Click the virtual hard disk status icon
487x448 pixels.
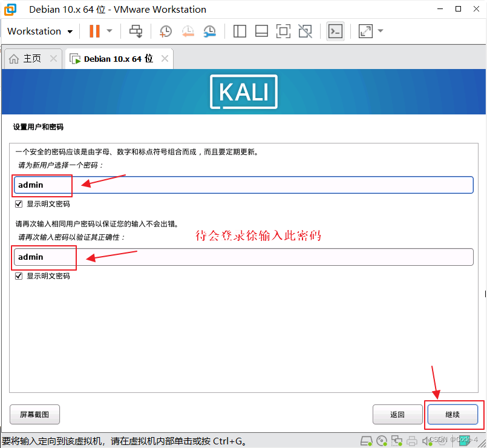367,441
